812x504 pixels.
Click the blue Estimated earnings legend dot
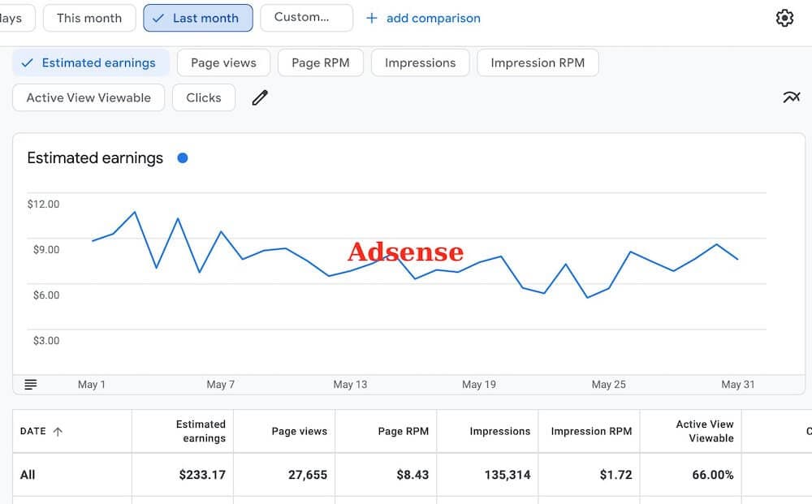pyautogui.click(x=182, y=157)
